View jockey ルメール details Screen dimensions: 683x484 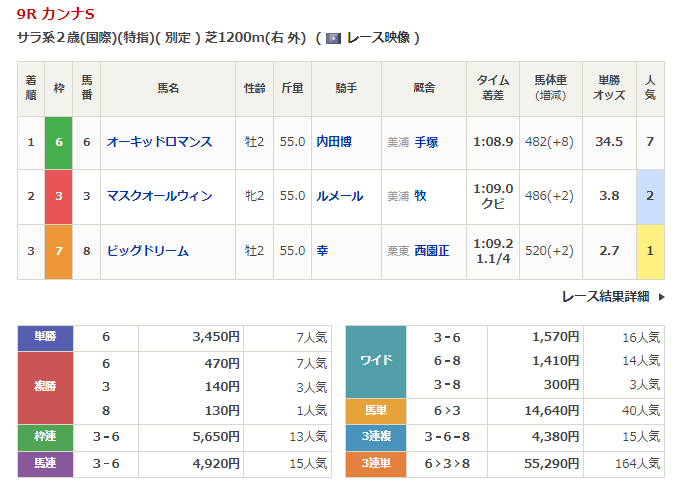[339, 196]
